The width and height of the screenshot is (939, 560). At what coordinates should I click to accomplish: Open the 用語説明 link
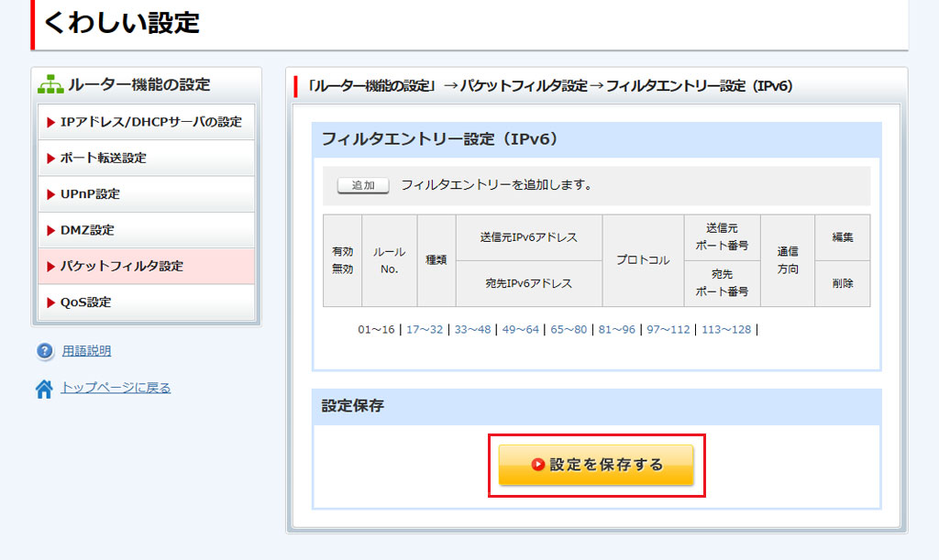click(87, 351)
